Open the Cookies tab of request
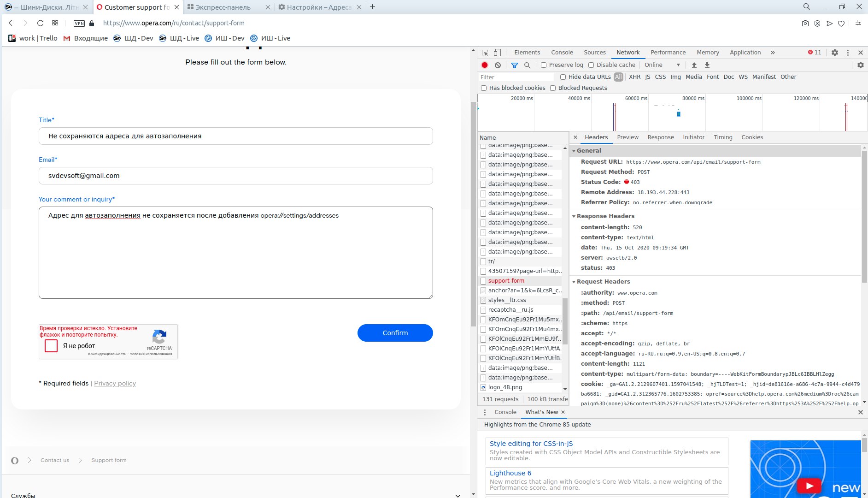 (752, 137)
